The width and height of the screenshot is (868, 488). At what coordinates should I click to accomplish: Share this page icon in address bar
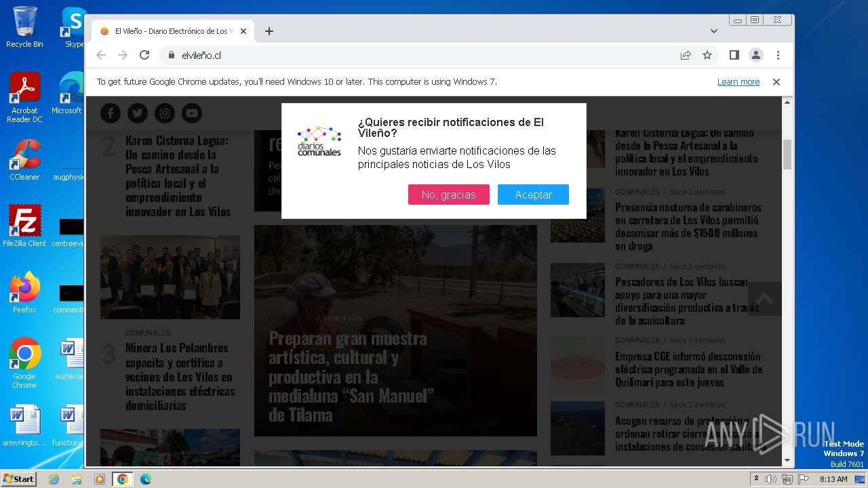686,55
